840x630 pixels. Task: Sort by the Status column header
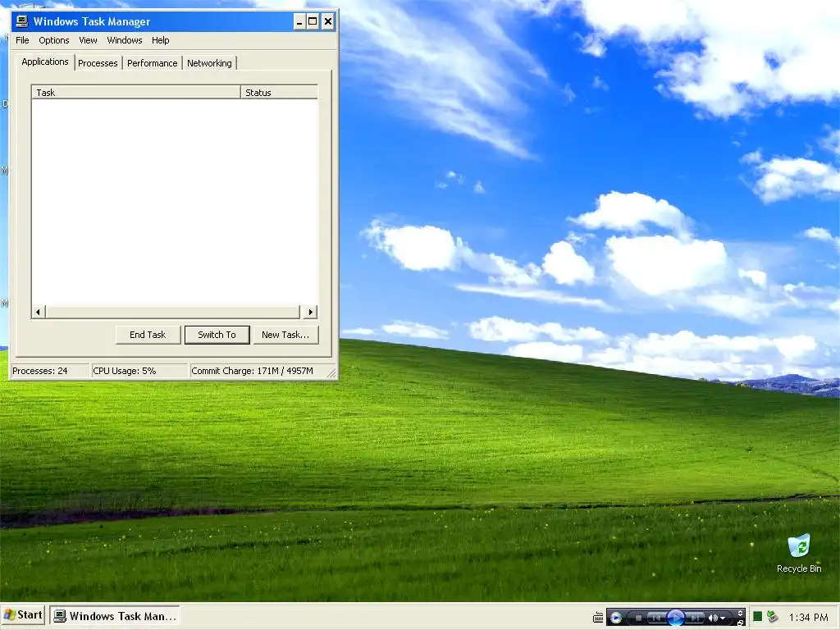click(x=279, y=92)
